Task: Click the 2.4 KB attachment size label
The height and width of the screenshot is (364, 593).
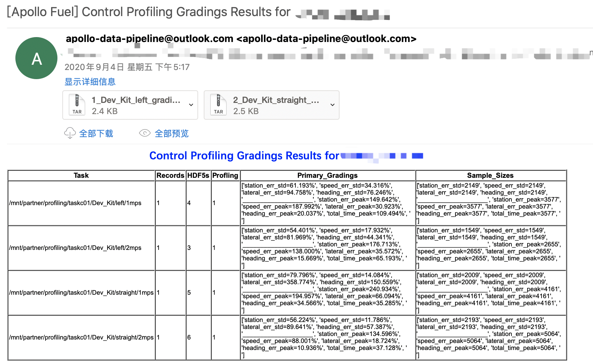Action: (105, 111)
